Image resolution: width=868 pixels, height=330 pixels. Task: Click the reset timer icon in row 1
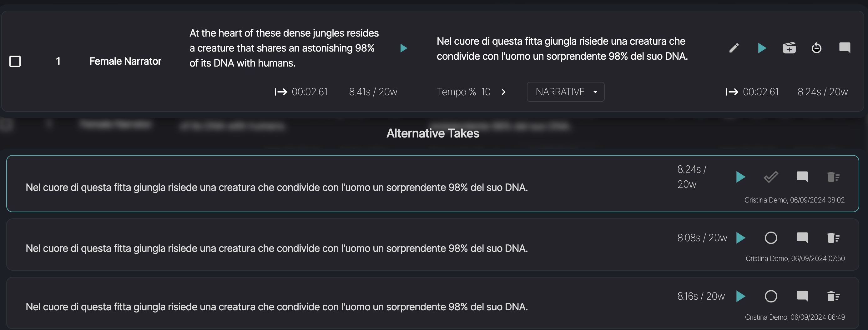[x=817, y=48]
